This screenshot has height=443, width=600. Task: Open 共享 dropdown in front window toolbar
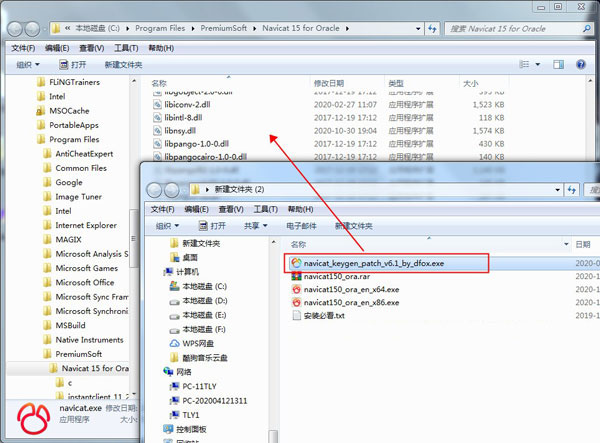pos(256,226)
